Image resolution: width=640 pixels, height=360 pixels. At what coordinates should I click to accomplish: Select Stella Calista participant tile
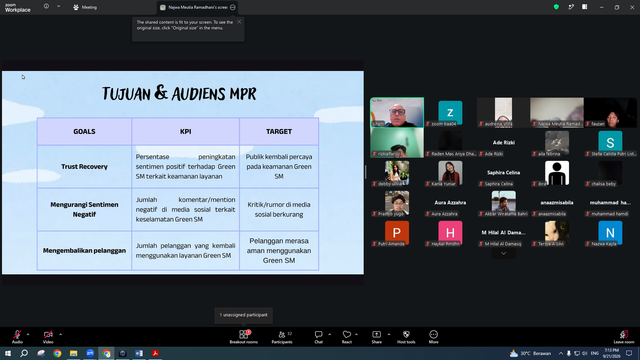[610, 142]
